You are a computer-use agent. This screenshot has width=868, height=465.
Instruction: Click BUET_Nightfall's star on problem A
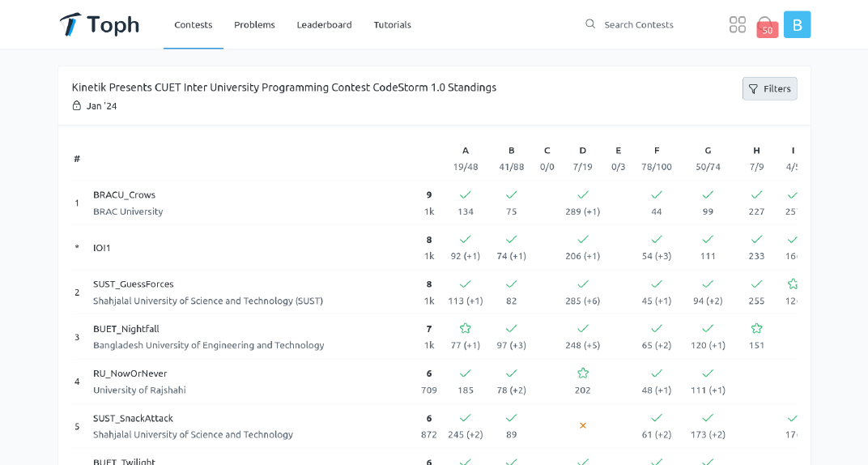[466, 328]
